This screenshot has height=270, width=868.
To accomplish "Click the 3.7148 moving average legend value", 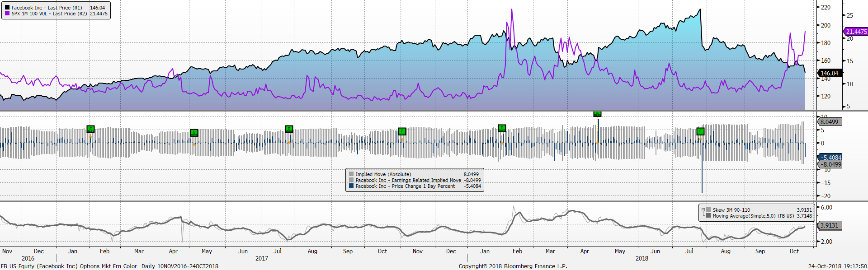I will tap(804, 216).
